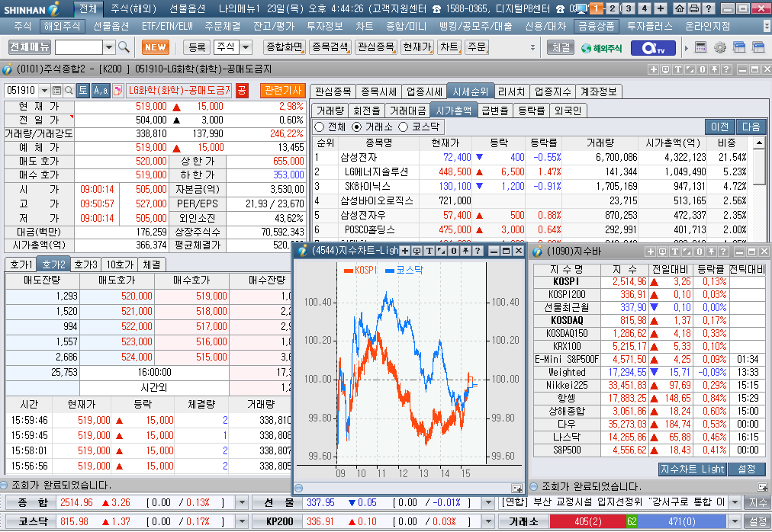This screenshot has width=772, height=532.
Task: Expand the news headline ticker dropdown
Action: point(735,502)
